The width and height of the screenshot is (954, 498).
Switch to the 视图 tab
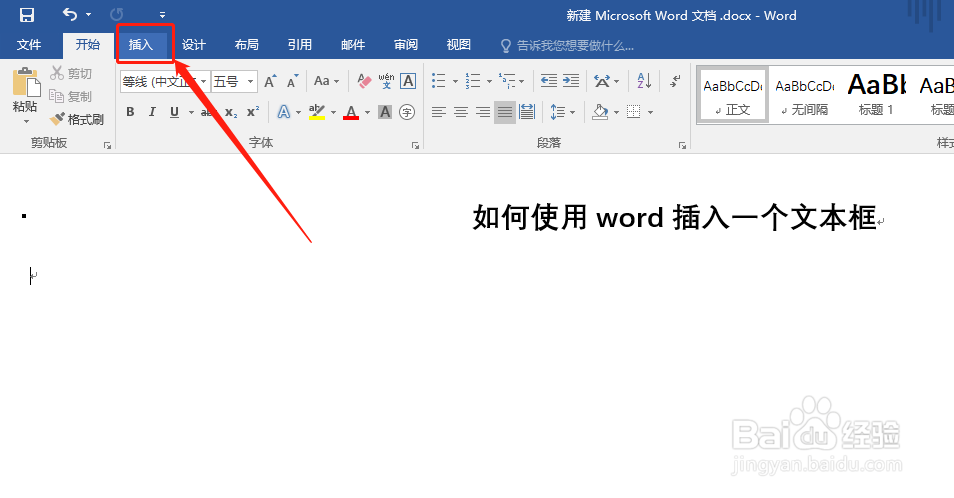[459, 45]
